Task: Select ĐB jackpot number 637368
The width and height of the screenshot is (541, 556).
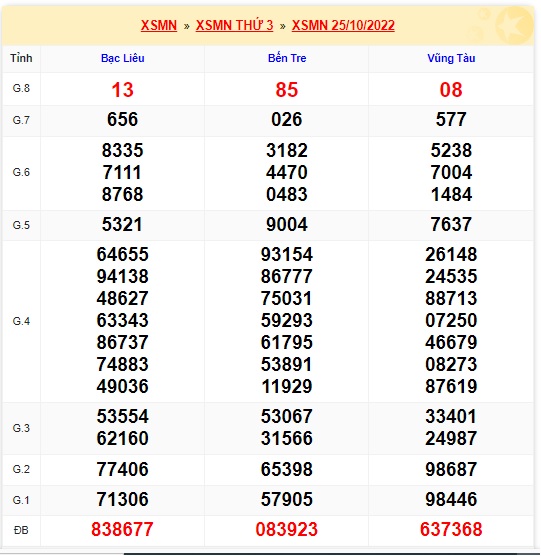Action: click(x=451, y=529)
